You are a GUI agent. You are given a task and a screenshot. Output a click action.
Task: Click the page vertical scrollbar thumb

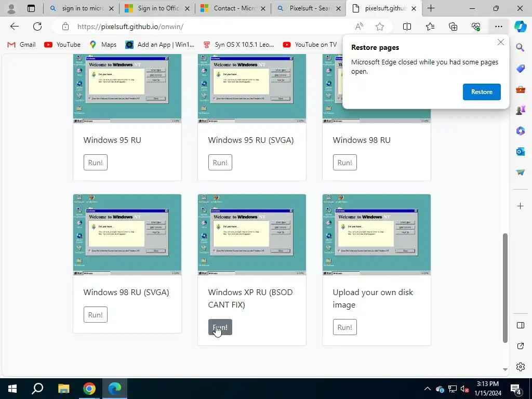point(505,288)
